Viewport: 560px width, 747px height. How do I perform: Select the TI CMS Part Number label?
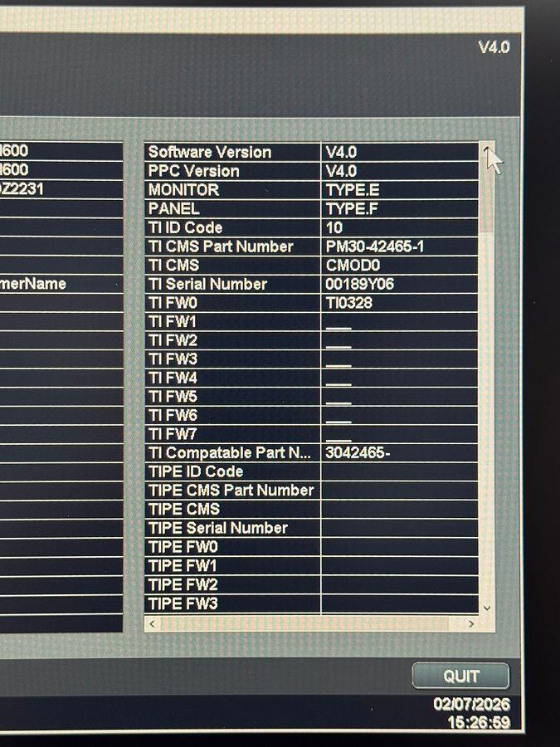pos(221,247)
